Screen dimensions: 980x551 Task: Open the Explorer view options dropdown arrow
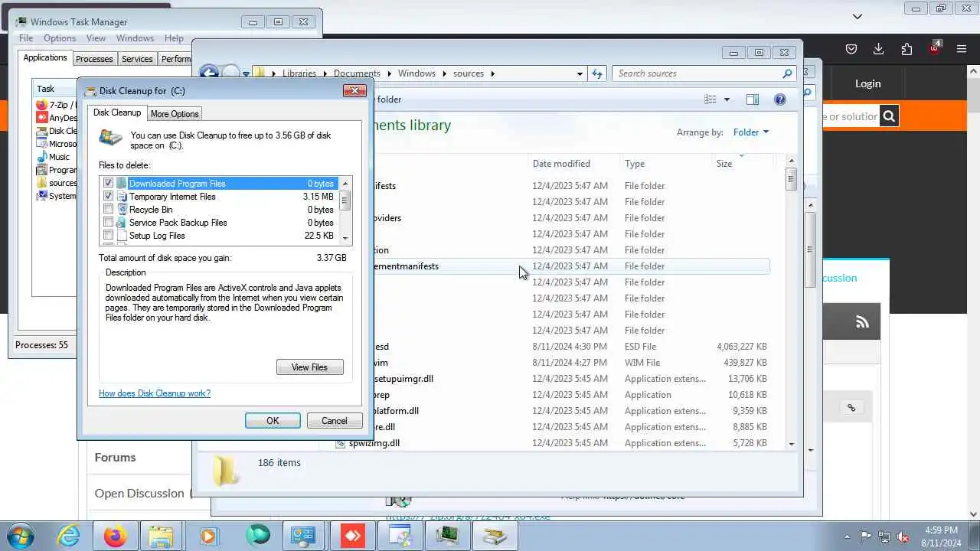click(x=727, y=99)
